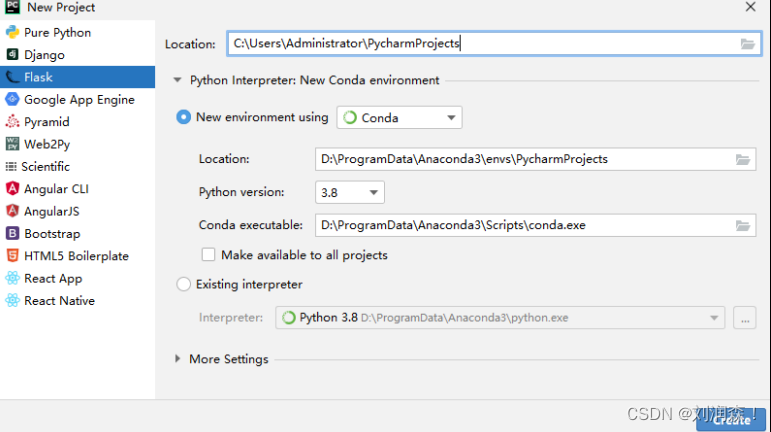Viewport: 771px width, 432px height.
Task: Select the Bootstrap icon
Action: coord(12,233)
